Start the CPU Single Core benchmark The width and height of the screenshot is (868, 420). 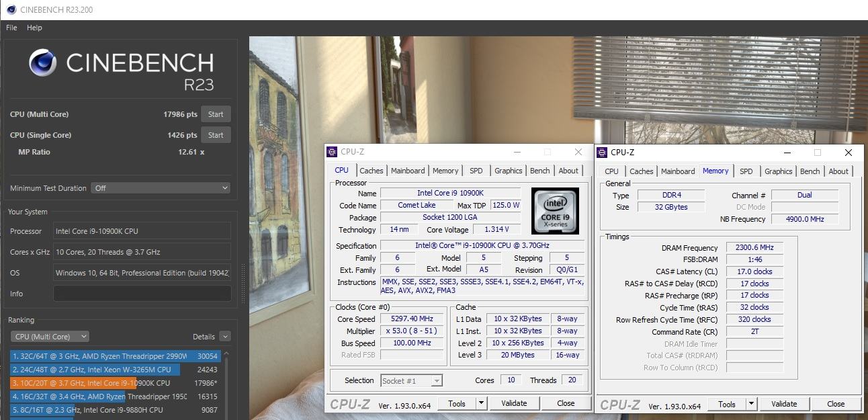pos(216,135)
